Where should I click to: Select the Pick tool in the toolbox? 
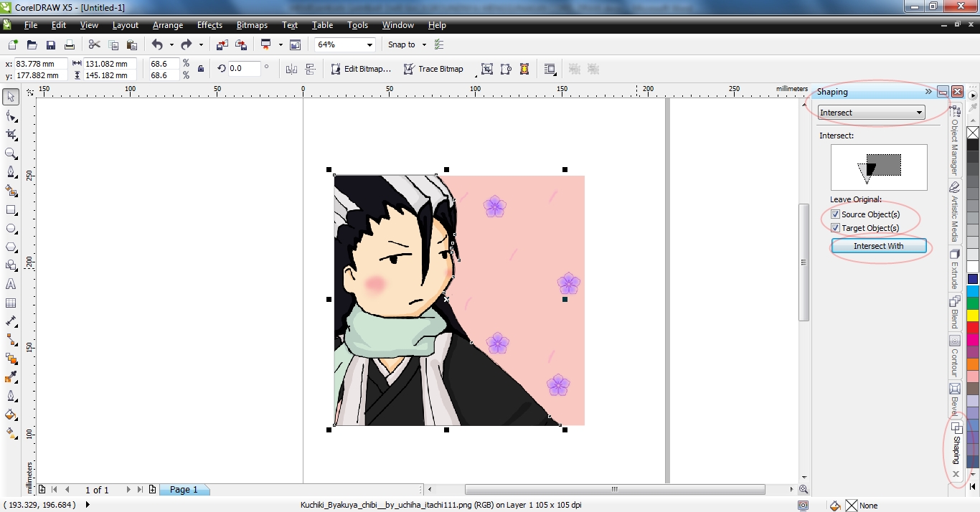[x=11, y=97]
